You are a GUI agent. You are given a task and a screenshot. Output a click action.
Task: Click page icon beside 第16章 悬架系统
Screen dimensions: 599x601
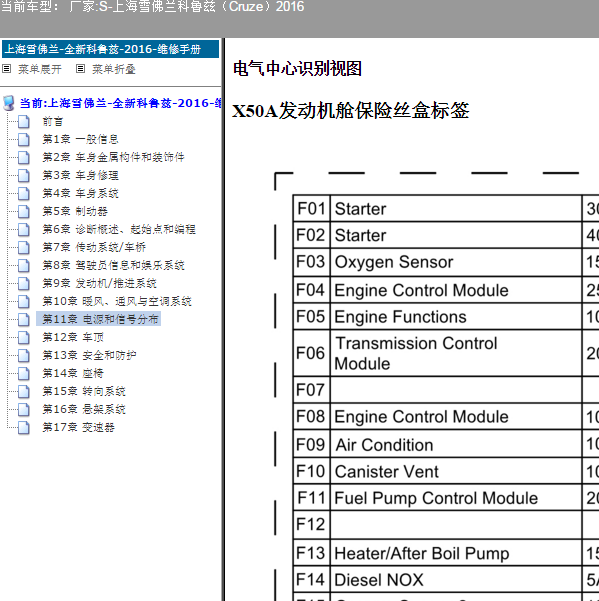(24, 410)
